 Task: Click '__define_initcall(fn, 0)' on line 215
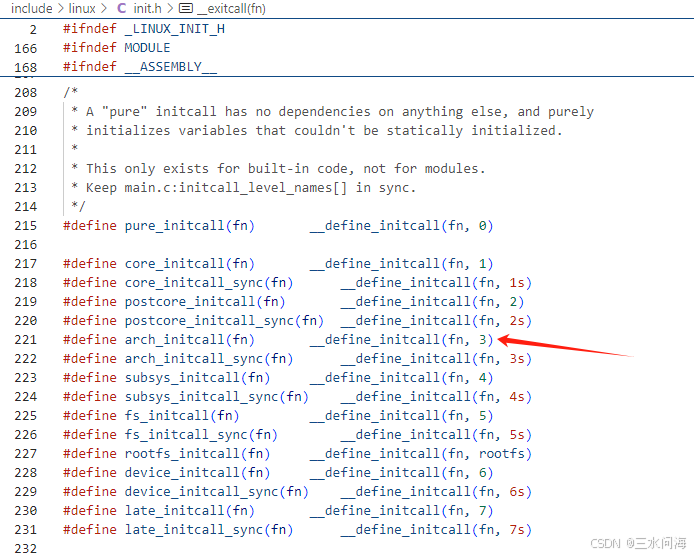(x=401, y=226)
